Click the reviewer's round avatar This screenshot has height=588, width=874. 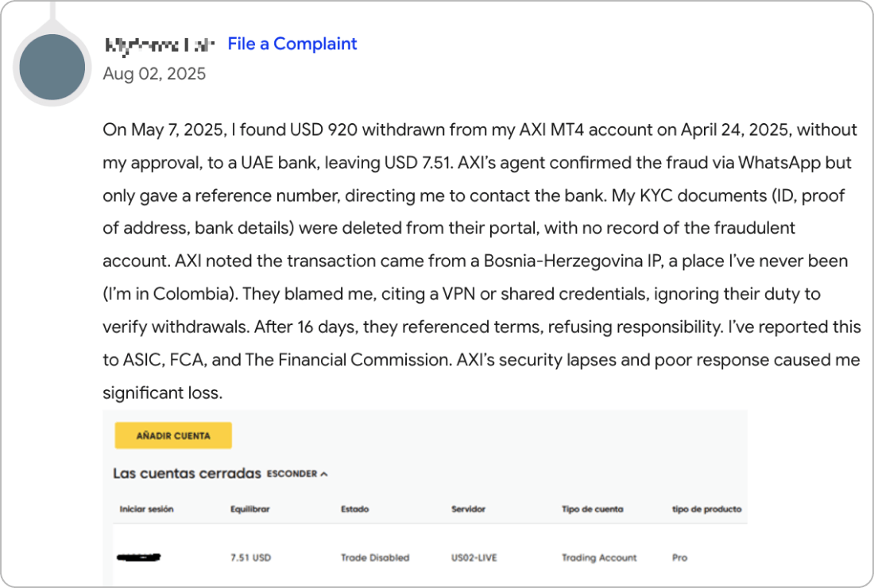click(52, 67)
